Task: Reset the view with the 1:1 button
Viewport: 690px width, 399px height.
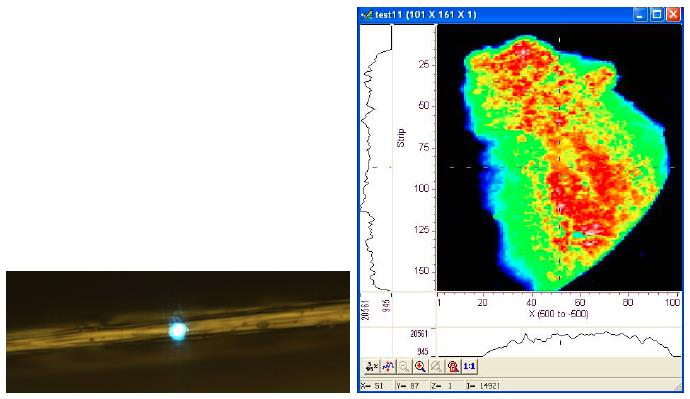Action: click(x=469, y=366)
